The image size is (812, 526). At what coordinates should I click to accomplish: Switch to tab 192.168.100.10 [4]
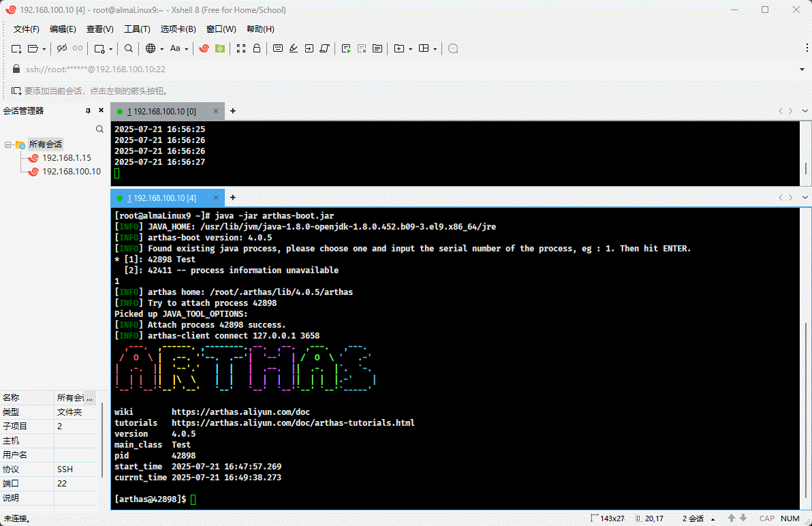click(x=161, y=198)
